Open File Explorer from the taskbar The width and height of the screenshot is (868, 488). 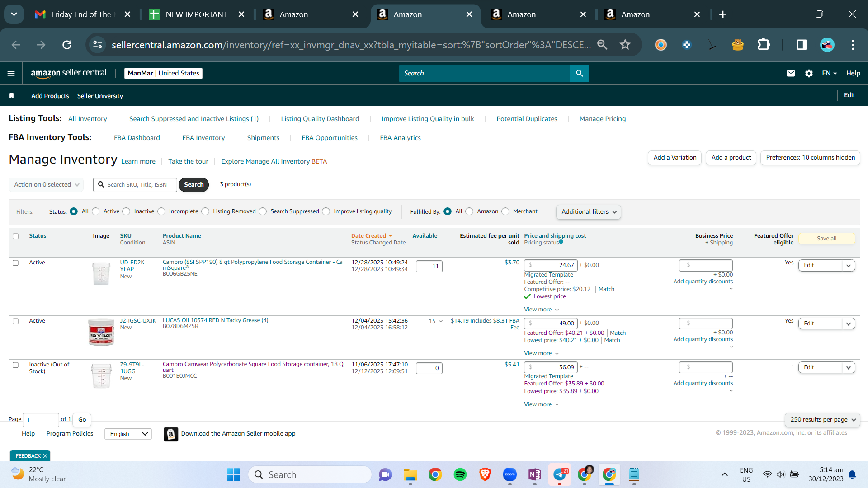coord(410,474)
